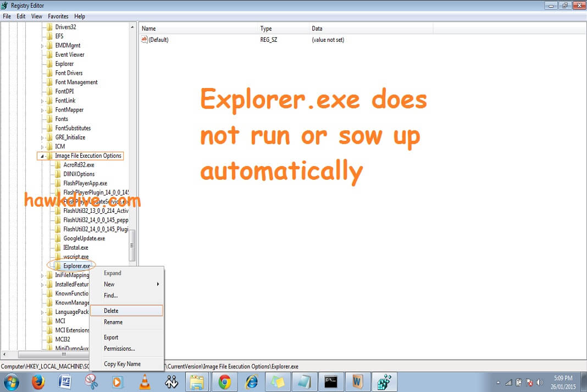Select the FontSubstitutes key
This screenshot has width=587, height=392.
click(73, 128)
